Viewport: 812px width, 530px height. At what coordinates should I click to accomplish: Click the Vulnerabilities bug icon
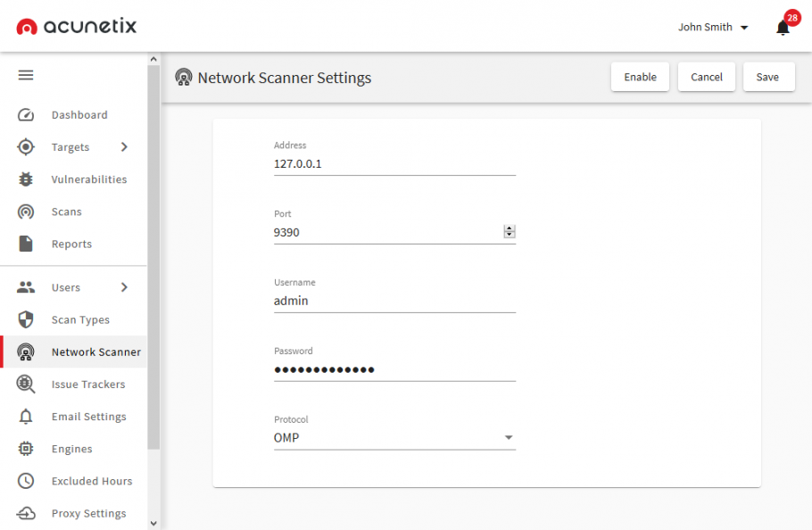[26, 179]
